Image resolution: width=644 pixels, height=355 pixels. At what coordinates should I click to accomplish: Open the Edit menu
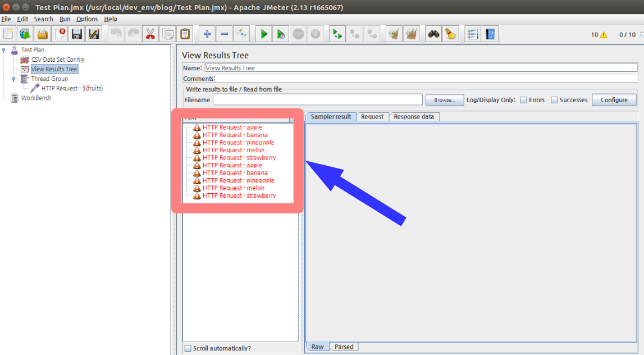(22, 19)
